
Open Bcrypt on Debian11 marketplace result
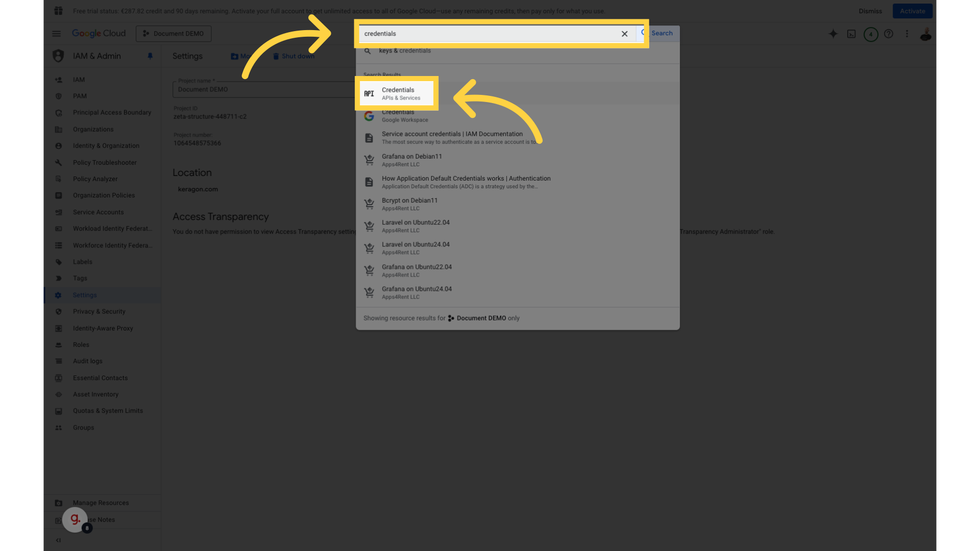[518, 204]
